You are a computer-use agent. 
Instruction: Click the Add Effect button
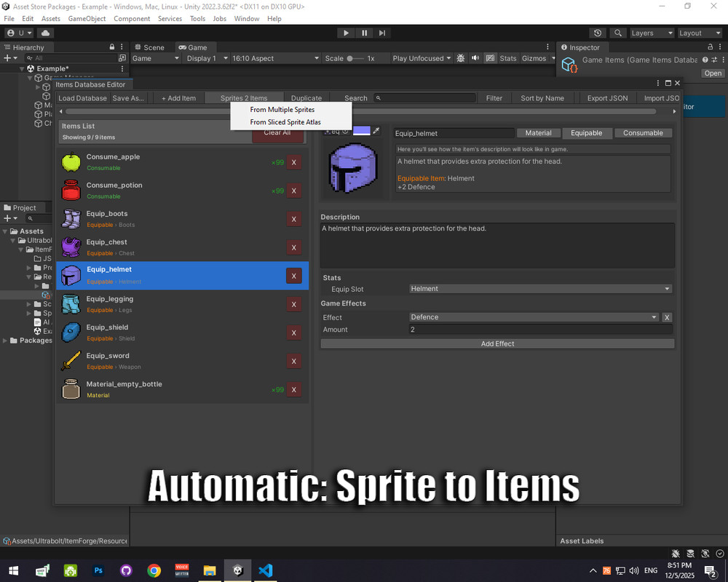tap(497, 343)
